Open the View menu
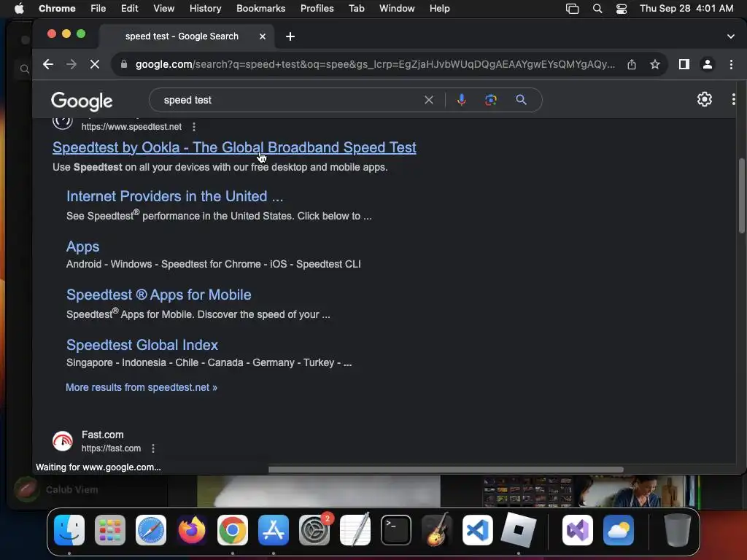 [x=163, y=8]
